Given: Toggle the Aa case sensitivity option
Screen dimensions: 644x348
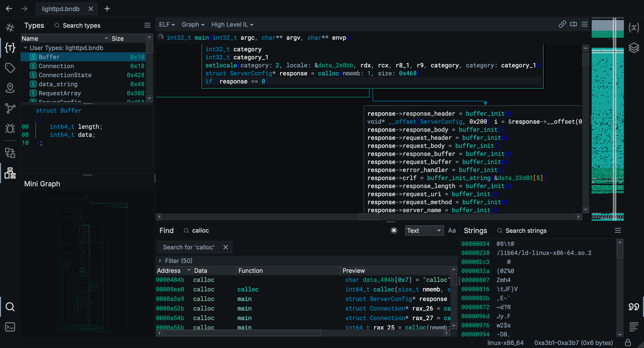Looking at the screenshot, I should pyautogui.click(x=452, y=231).
